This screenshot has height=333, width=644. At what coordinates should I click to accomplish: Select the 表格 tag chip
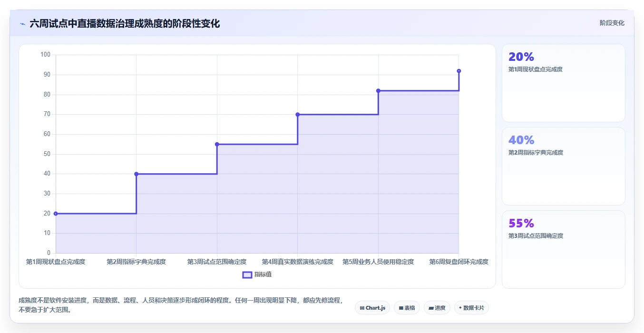[x=407, y=308]
